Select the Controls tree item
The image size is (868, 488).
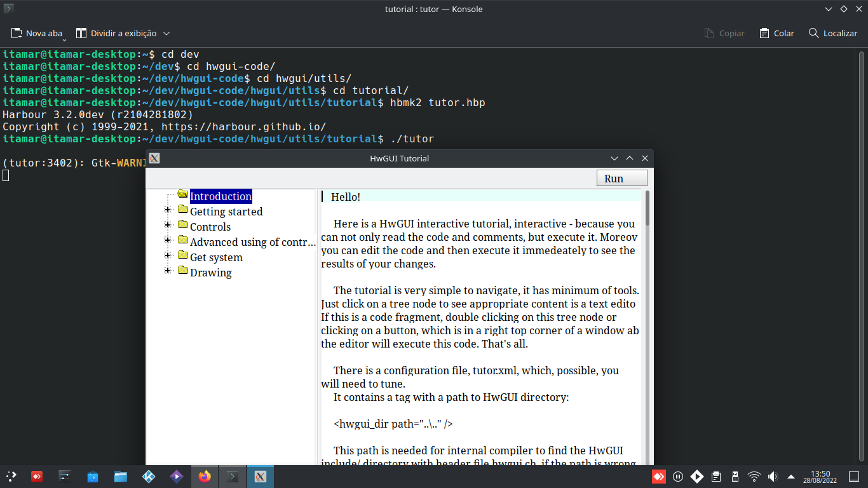tap(210, 227)
